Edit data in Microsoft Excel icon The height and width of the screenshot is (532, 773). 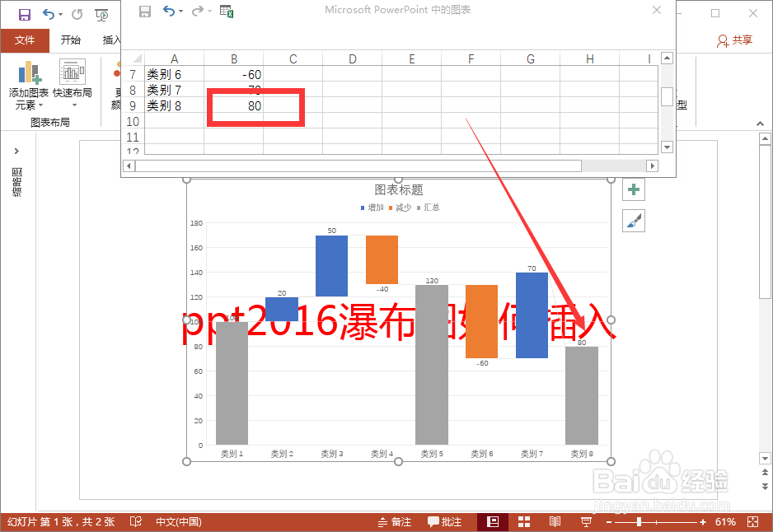pyautogui.click(x=227, y=12)
